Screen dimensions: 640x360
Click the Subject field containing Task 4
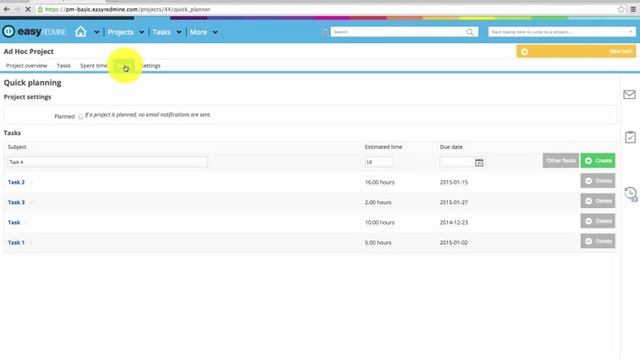pos(107,162)
